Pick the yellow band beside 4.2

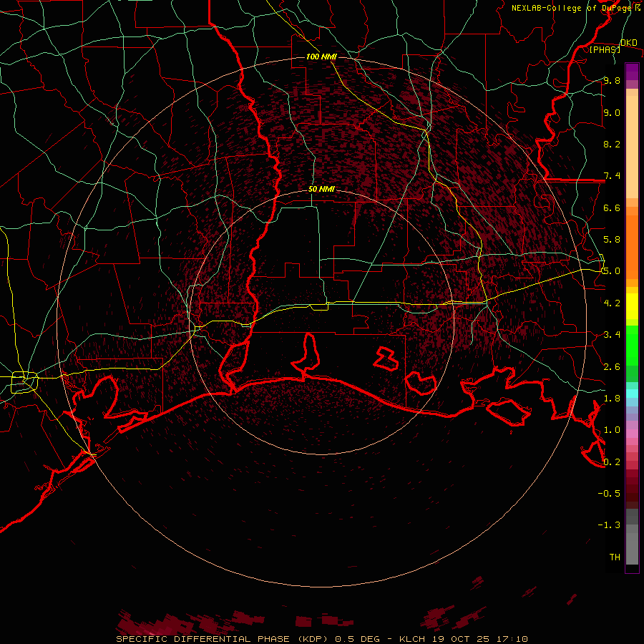(632, 306)
